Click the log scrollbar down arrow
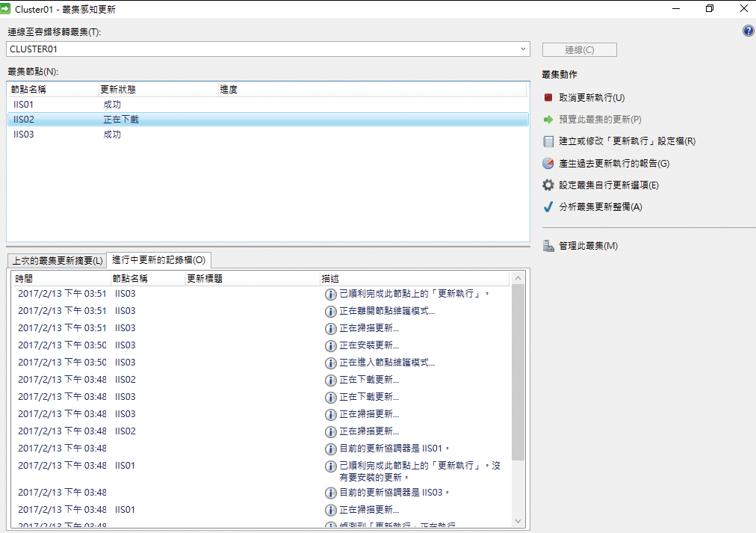The width and height of the screenshot is (756, 533). (x=518, y=521)
